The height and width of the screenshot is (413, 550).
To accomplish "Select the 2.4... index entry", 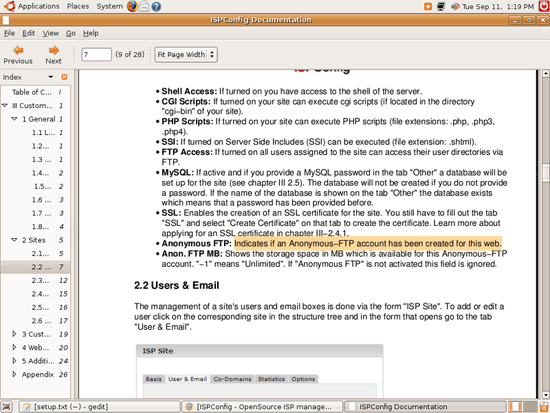I will point(35,294).
